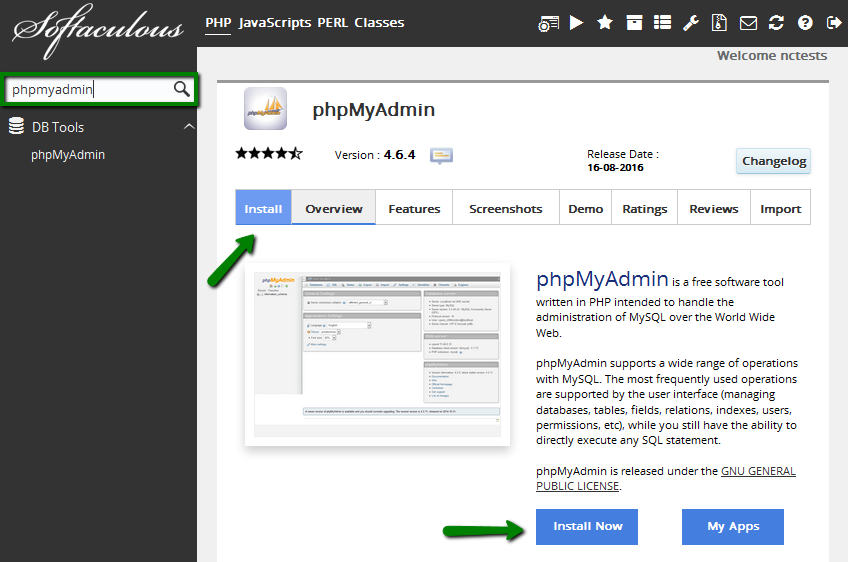This screenshot has height=562, width=848.
Task: Click the phpMyAdmin app logo
Action: coord(265,108)
